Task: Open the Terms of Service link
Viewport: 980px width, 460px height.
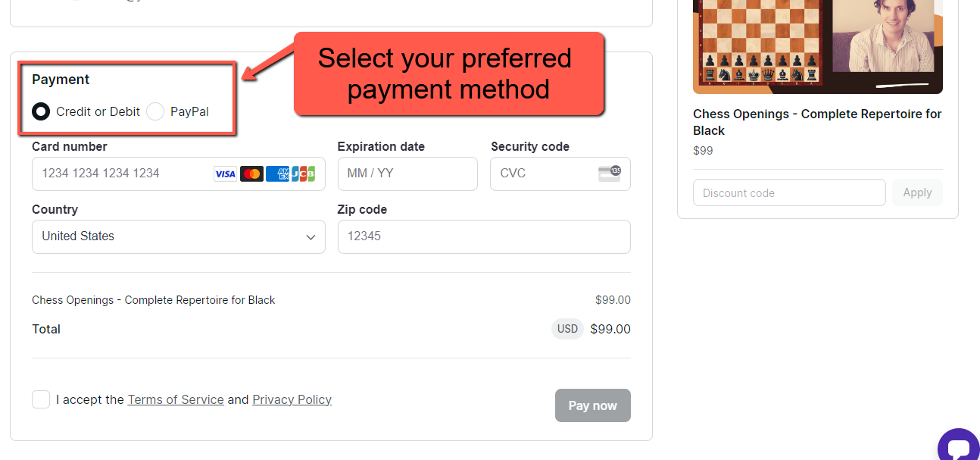Action: click(x=176, y=399)
